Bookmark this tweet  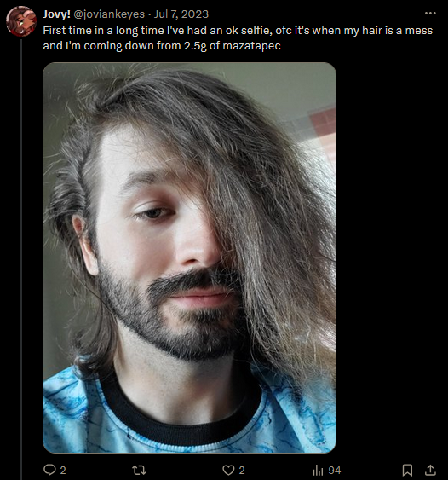click(407, 470)
